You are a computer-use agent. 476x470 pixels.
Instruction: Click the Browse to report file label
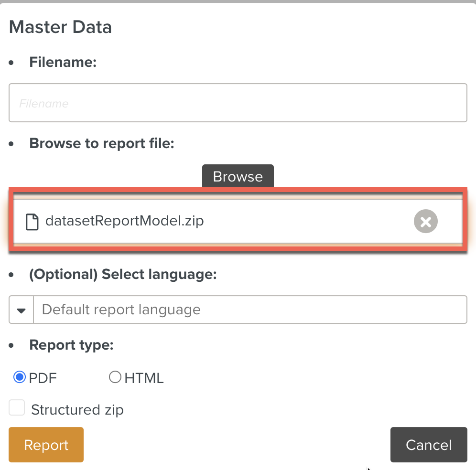[x=102, y=143]
